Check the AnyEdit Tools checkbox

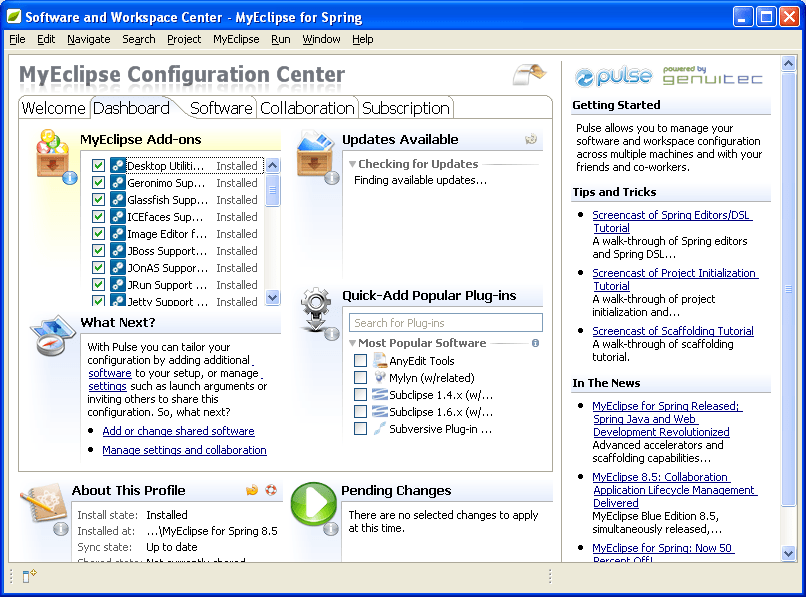[360, 360]
